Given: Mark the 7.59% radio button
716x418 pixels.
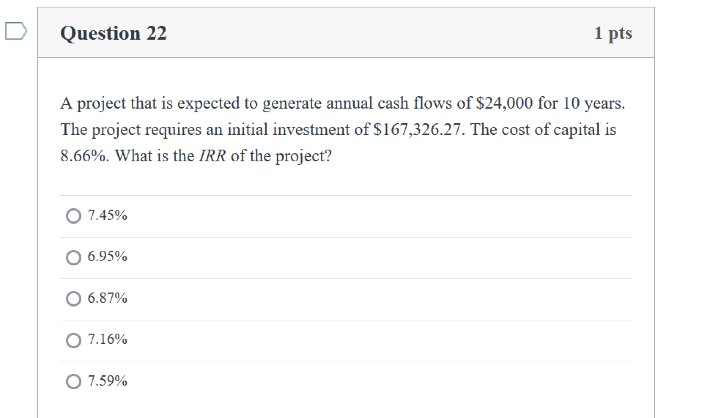Looking at the screenshot, I should click(74, 381).
